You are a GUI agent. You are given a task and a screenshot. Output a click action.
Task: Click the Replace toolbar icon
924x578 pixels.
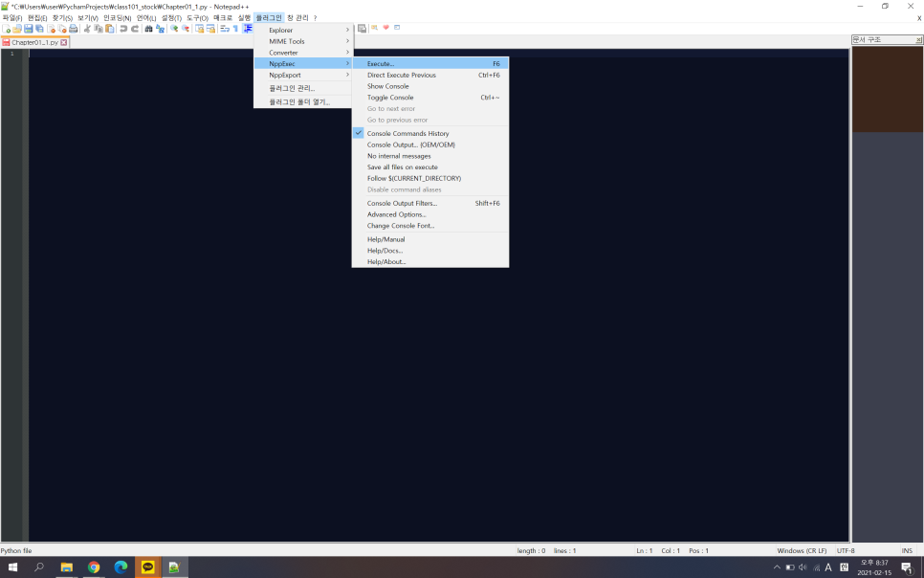pyautogui.click(x=160, y=29)
